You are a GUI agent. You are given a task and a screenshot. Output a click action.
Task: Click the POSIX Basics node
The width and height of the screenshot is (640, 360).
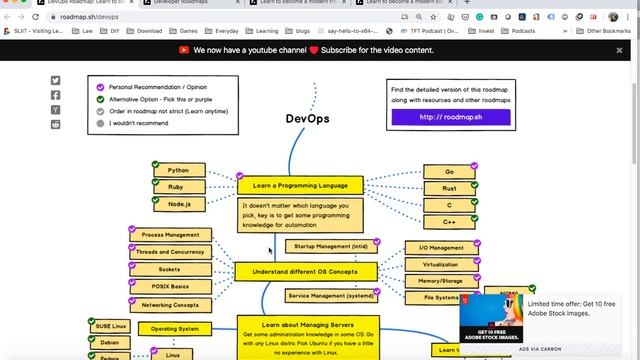[x=171, y=287]
